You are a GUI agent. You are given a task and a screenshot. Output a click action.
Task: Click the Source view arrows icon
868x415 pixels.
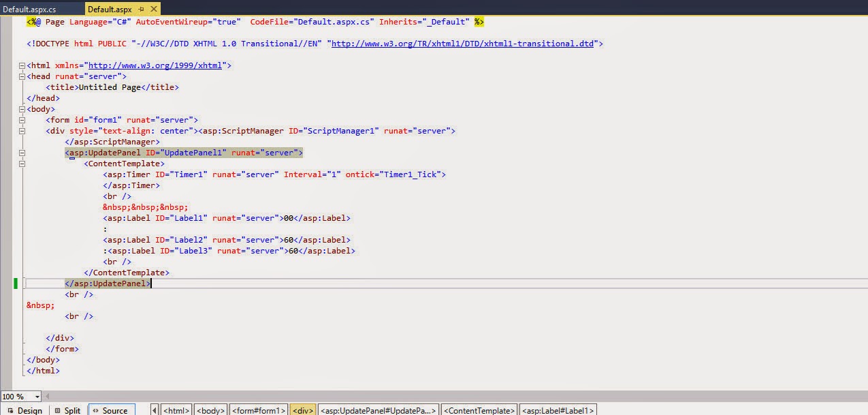tap(96, 410)
